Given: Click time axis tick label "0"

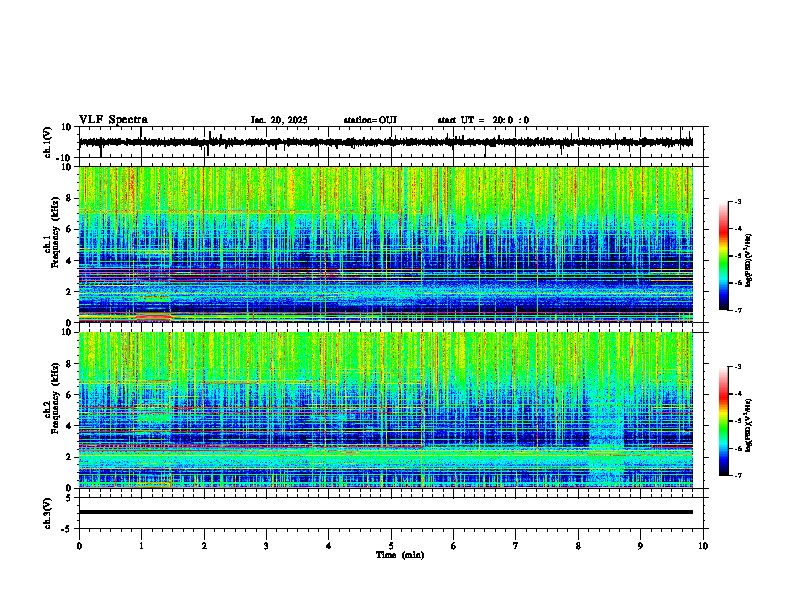Looking at the screenshot, I should pos(79,546).
